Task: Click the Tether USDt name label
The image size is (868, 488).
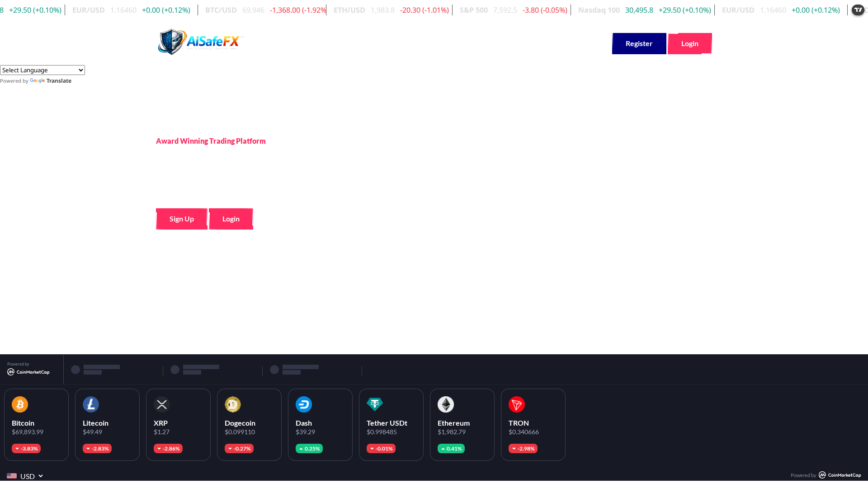Action: (x=387, y=423)
